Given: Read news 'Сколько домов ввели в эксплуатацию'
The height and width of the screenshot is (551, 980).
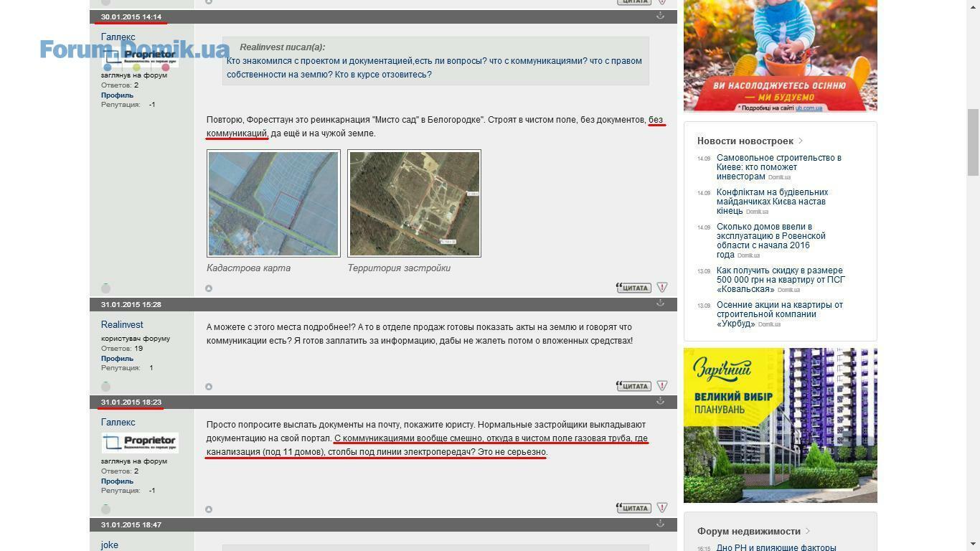Looking at the screenshot, I should coord(771,240).
